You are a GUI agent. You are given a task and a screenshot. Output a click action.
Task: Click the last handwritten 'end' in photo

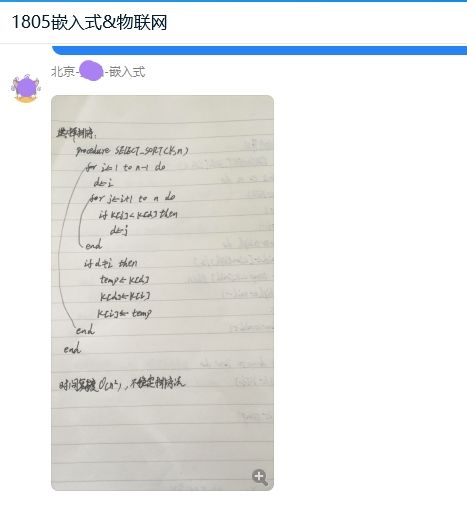tap(72, 349)
